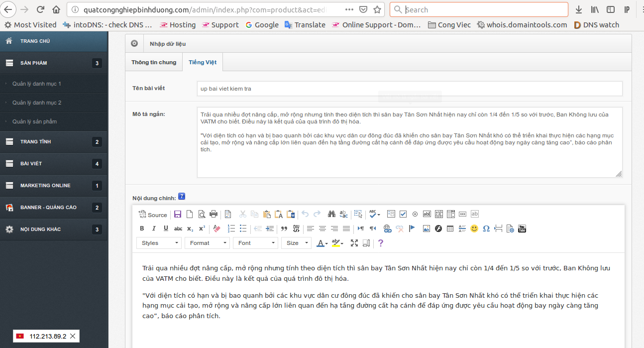Viewport: 644px width, 348px height.
Task: Open Find with the binoculars icon
Action: click(332, 214)
